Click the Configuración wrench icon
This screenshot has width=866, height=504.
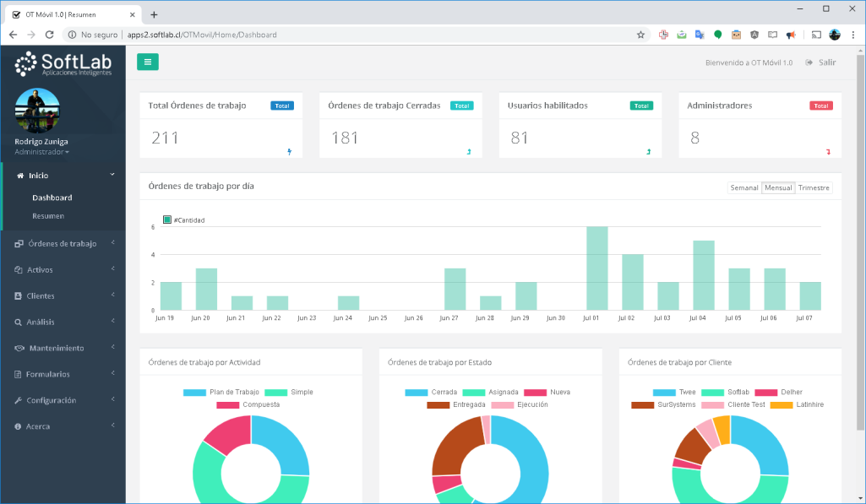coord(19,400)
